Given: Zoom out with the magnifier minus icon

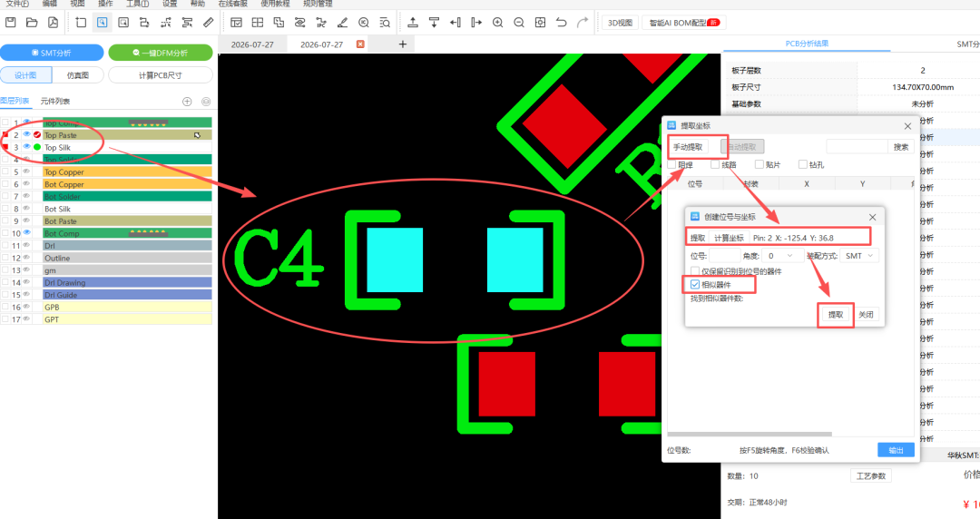Looking at the screenshot, I should [x=519, y=23].
